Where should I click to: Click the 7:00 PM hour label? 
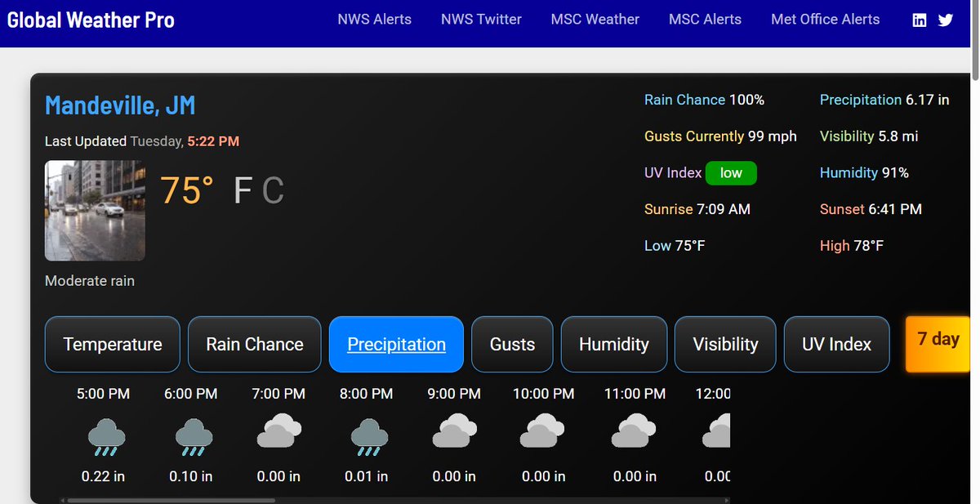[x=278, y=394]
